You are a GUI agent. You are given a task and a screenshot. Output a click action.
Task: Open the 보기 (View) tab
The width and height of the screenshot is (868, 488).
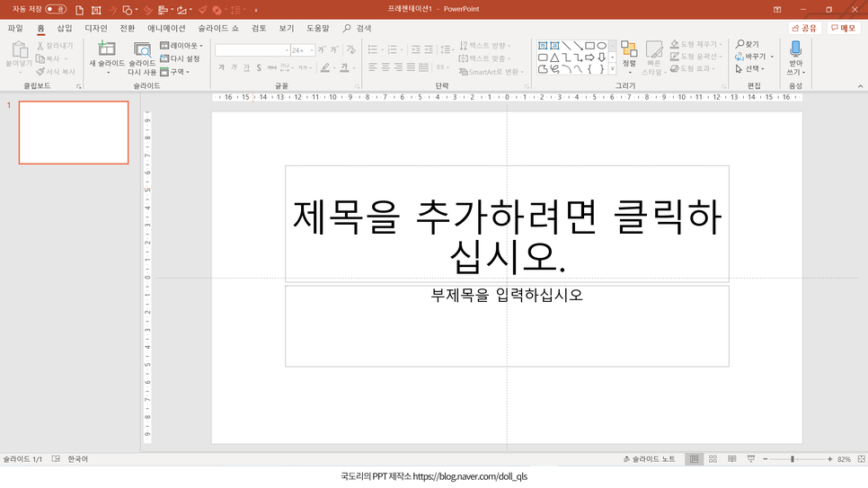(x=287, y=28)
